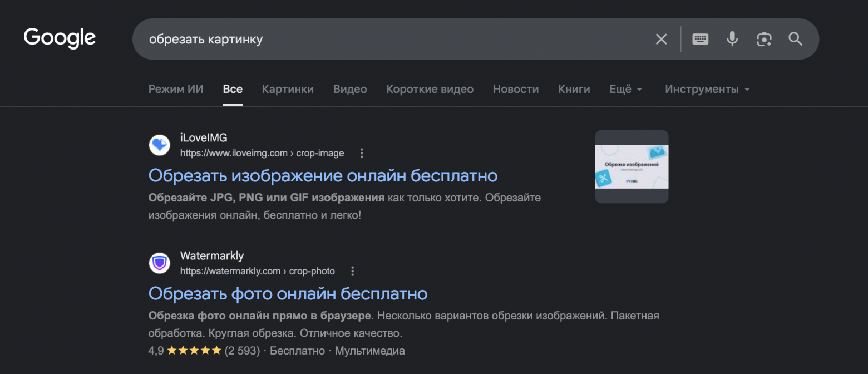Click the iLoveIMG heart favicon

pyautogui.click(x=160, y=145)
